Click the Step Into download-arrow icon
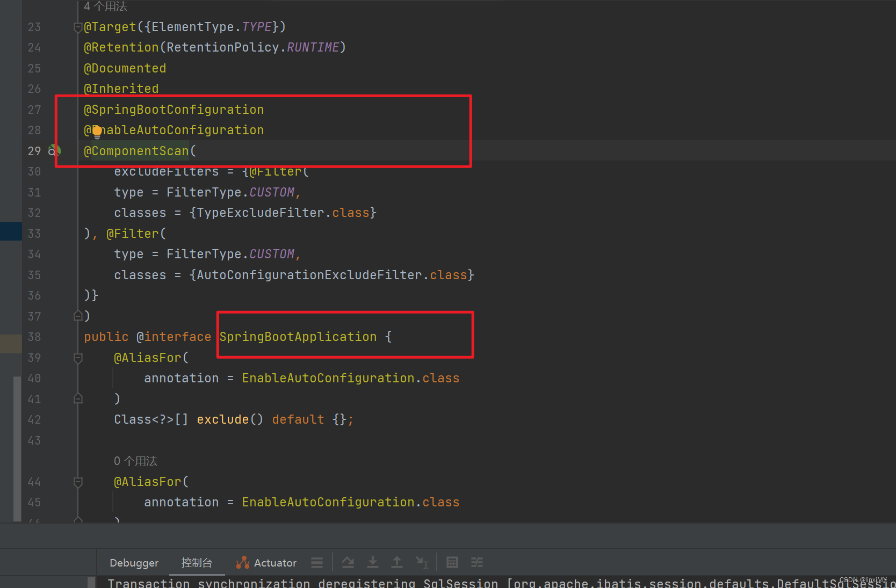Image resolution: width=896 pixels, height=588 pixels. point(372,562)
